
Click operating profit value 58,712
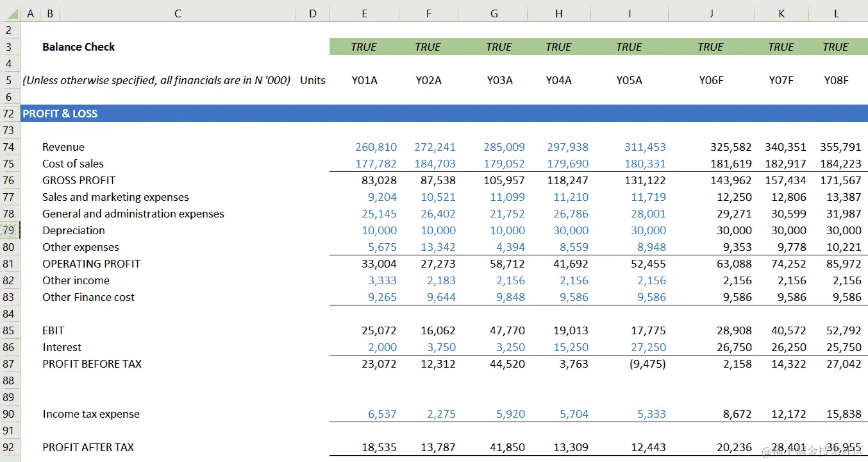(x=508, y=264)
